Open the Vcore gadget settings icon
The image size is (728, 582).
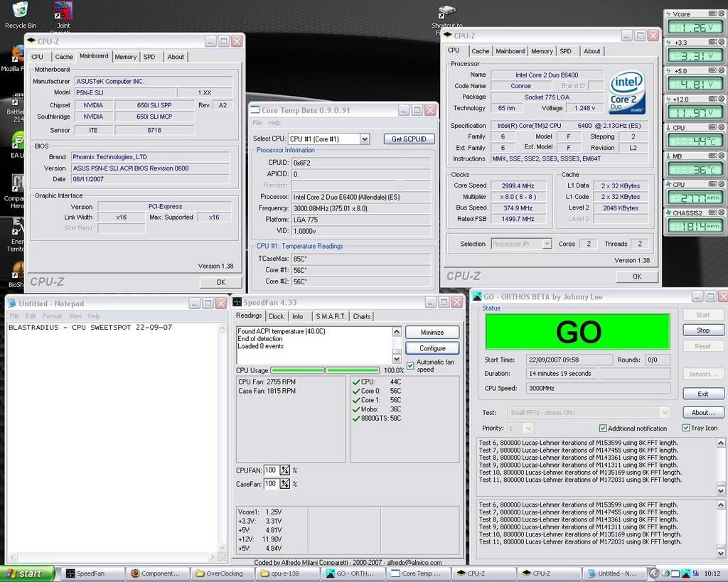pos(712,14)
